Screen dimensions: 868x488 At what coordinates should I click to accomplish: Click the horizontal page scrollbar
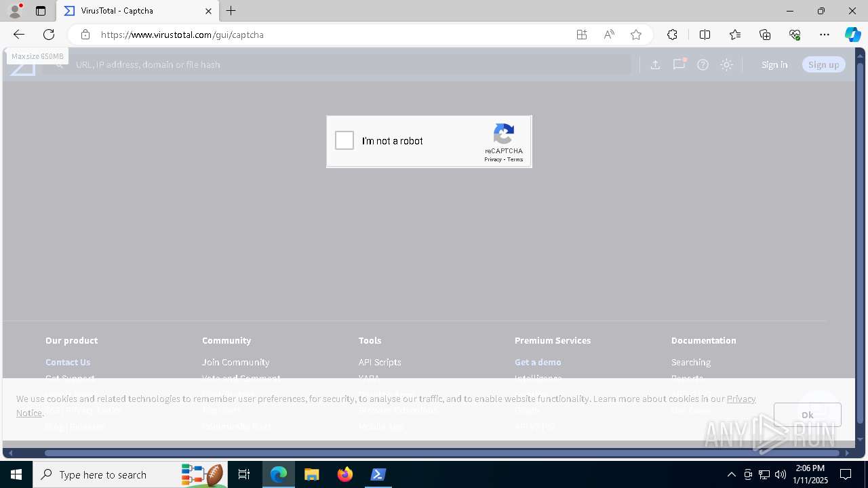point(441,453)
